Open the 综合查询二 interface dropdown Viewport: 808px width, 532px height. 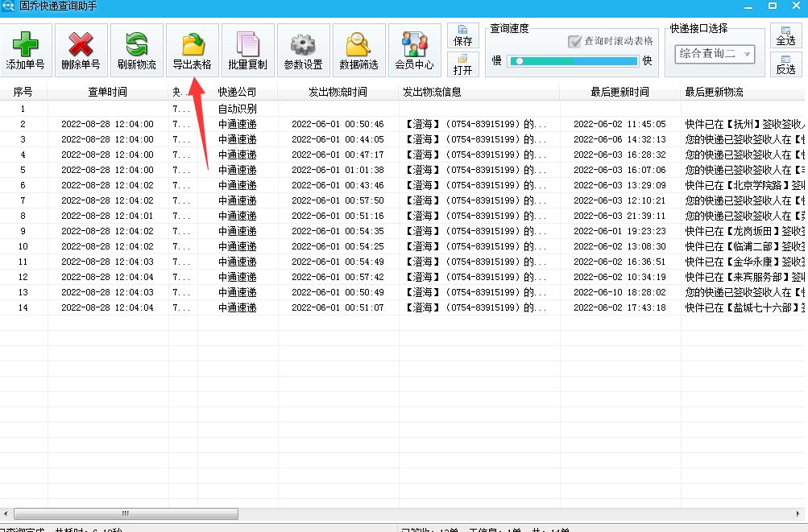click(714, 55)
